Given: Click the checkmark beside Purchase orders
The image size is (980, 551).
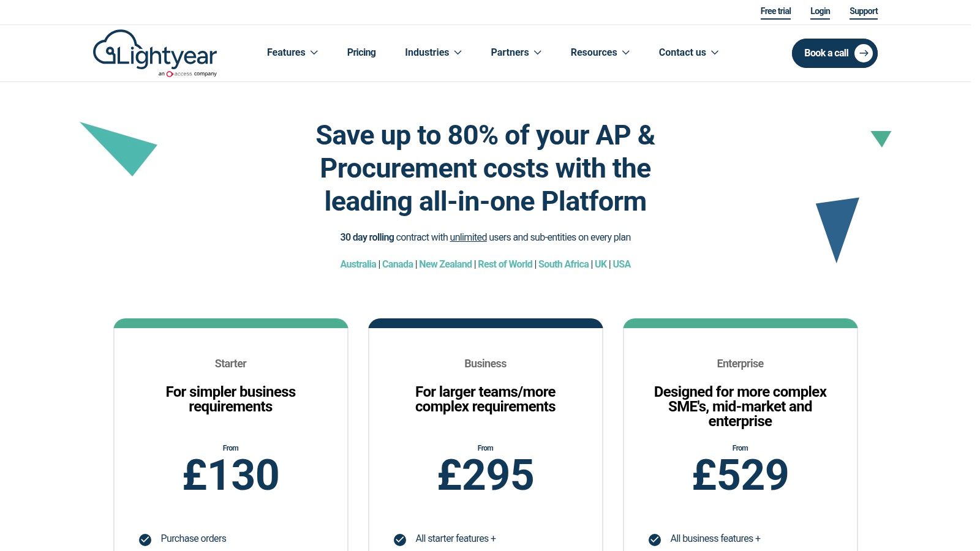Looking at the screenshot, I should click(145, 540).
